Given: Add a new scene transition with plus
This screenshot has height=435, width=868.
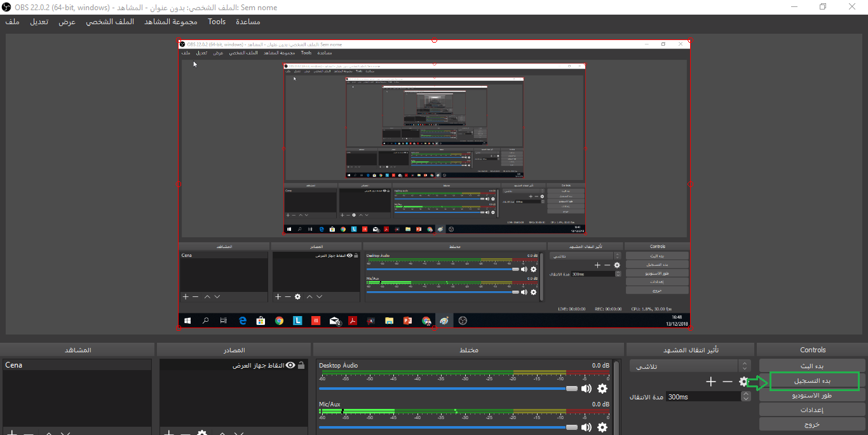Looking at the screenshot, I should coord(711,382).
